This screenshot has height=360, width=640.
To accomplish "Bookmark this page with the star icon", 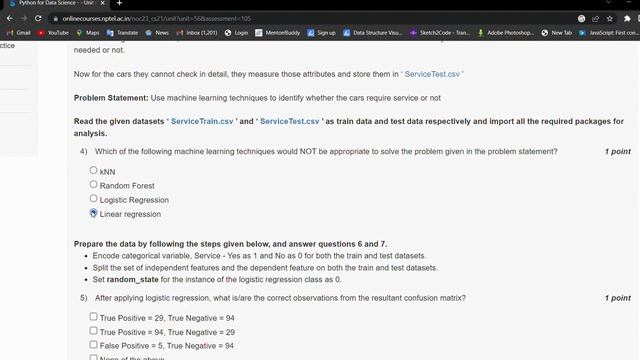I will coord(610,19).
